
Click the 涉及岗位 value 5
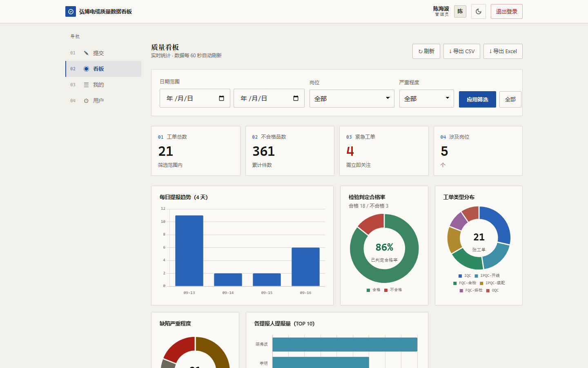click(x=444, y=151)
